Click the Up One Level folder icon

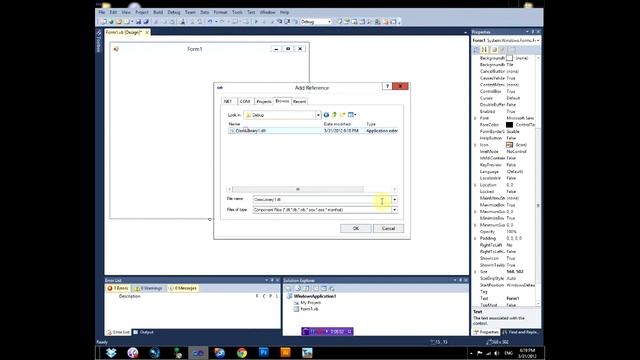(334, 115)
